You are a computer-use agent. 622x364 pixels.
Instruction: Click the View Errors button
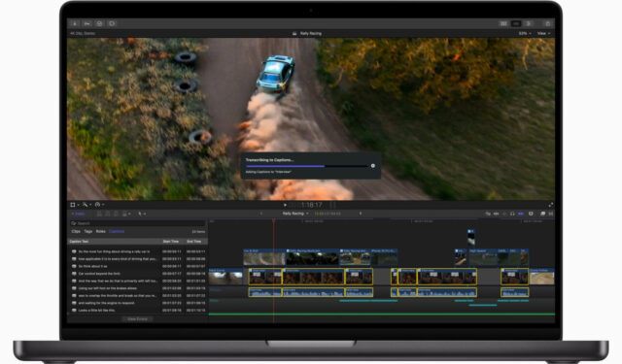pos(137,318)
